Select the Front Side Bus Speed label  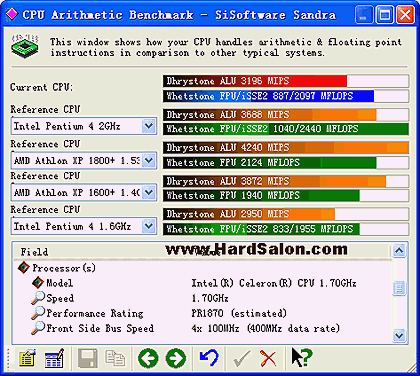[100, 328]
